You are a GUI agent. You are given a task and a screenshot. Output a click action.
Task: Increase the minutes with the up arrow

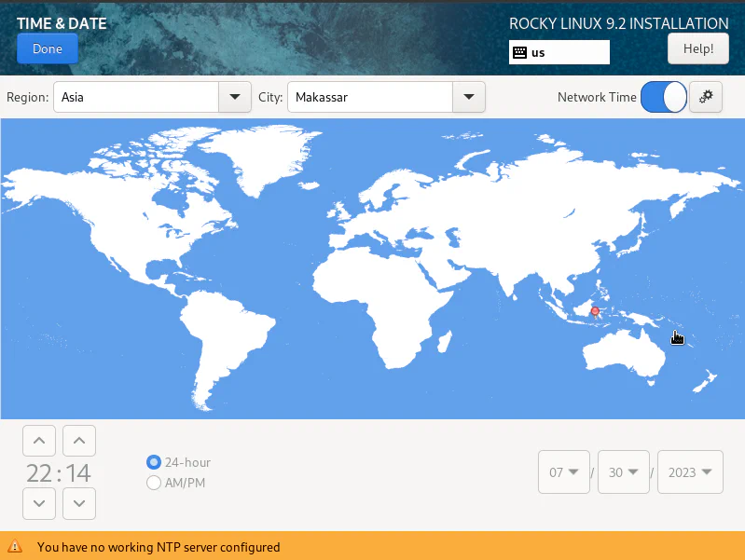point(79,441)
